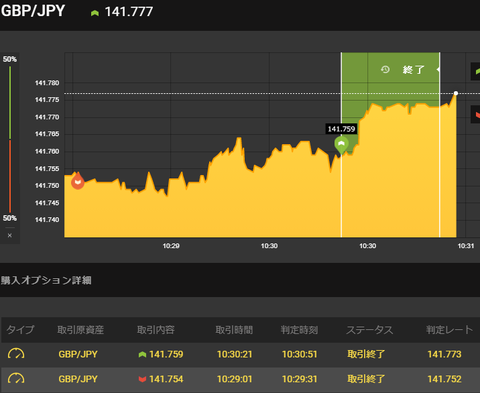Click the red Low arrow button at right edge
The width and height of the screenshot is (480, 393).
click(476, 114)
